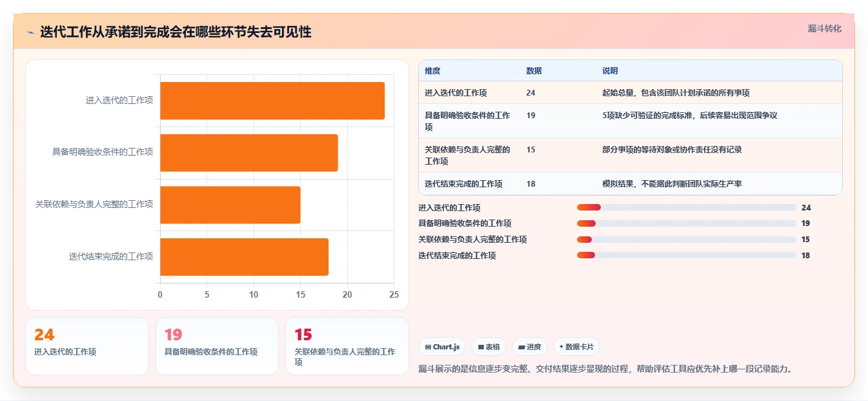Click progress row label 具备明确验收条件的工作项
868x401 pixels.
tap(465, 223)
